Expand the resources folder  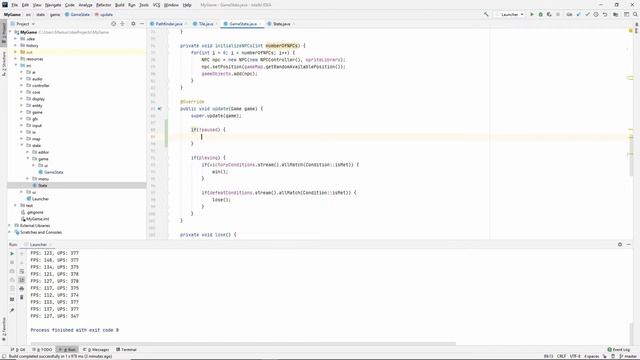click(16, 59)
